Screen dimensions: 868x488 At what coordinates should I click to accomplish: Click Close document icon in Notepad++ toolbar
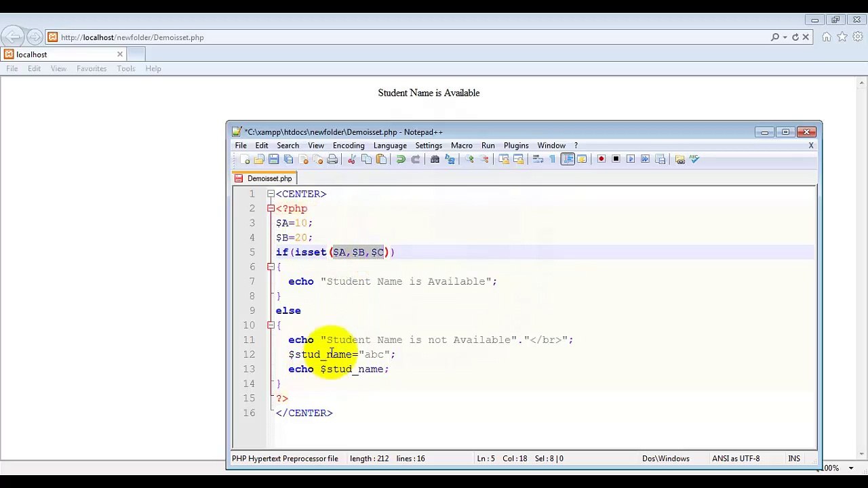303,159
